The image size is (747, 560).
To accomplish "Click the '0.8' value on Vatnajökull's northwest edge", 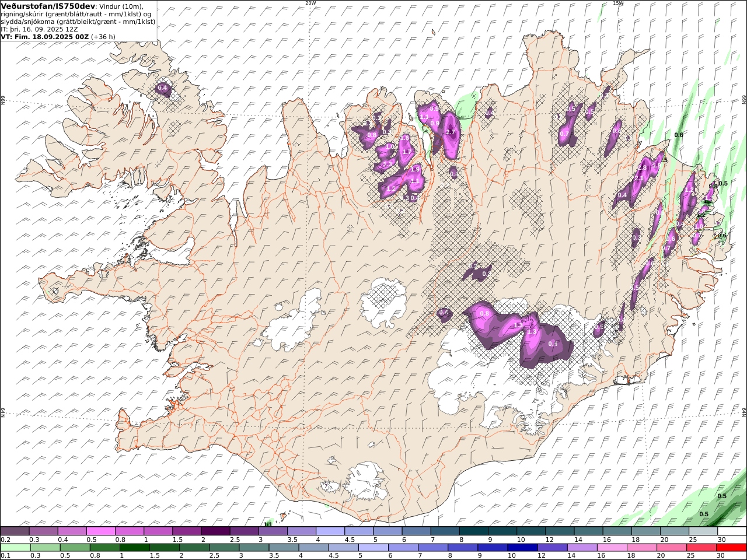I will pyautogui.click(x=484, y=314).
